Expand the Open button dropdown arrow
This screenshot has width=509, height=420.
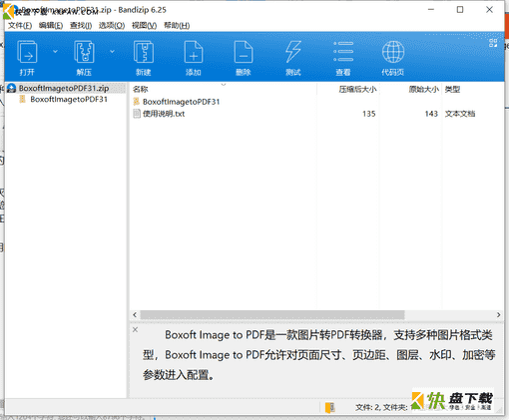pos(55,51)
